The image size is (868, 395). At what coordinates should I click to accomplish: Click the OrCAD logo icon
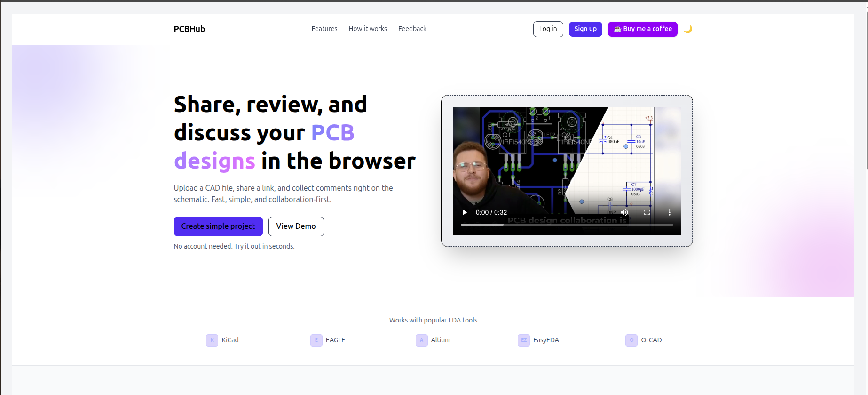631,340
